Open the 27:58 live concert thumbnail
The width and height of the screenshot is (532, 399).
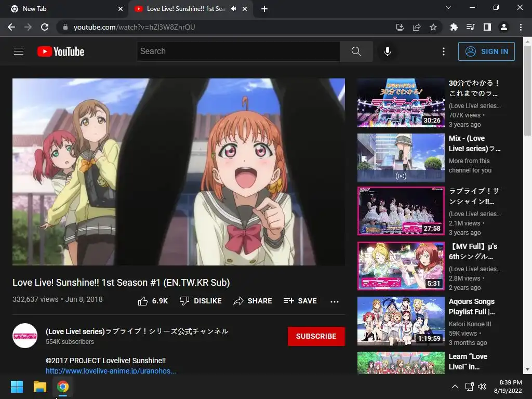[401, 211]
